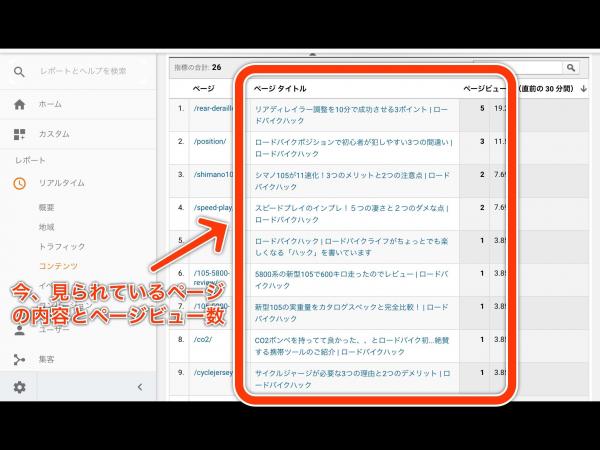
Task: Click pageview count 5 in row 1
Action: point(482,109)
